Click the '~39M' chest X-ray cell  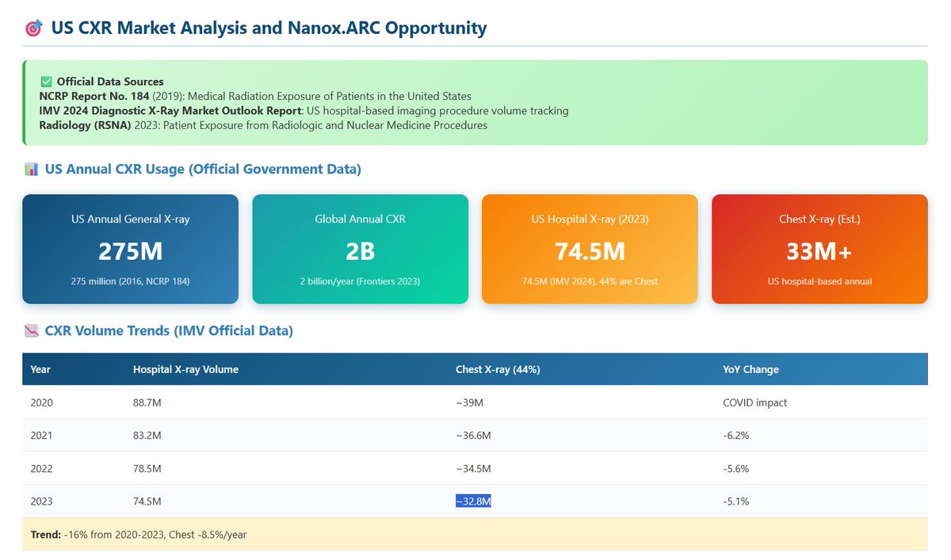[x=469, y=402]
